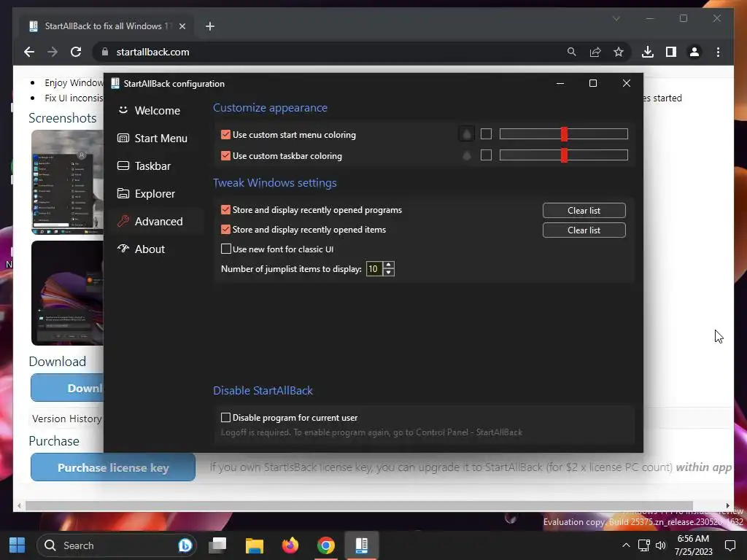The image size is (747, 560).
Task: Open network status tray icon
Action: click(x=644, y=545)
